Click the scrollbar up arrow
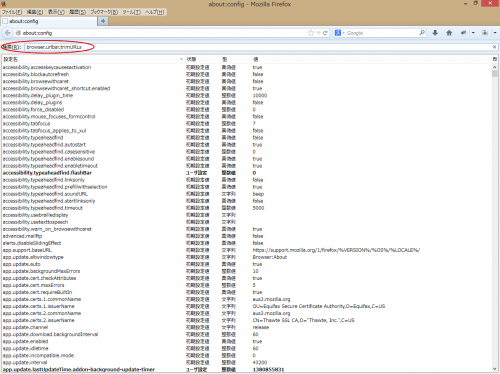Screen dimensions: 500x374 [495, 67]
